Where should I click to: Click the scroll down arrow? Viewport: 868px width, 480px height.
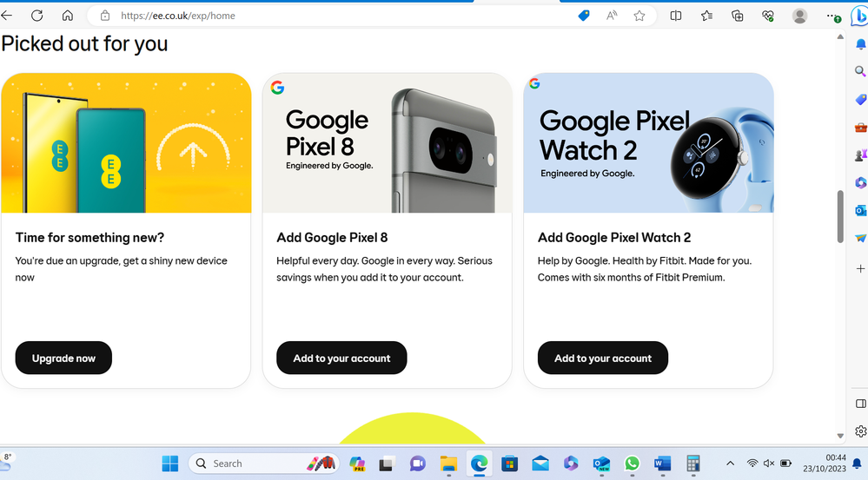(x=840, y=436)
